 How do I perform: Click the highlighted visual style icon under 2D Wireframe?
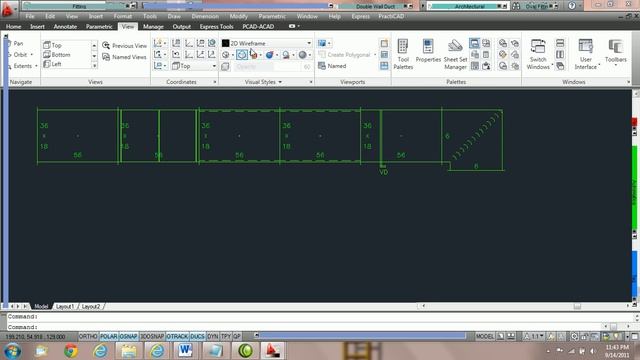(x=242, y=54)
